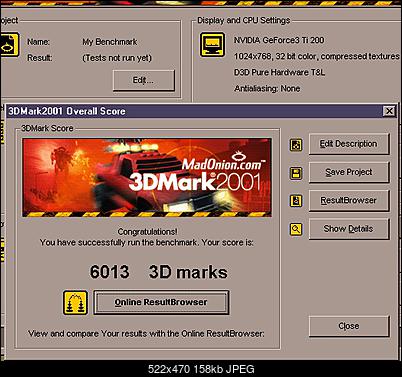Click the Edit... button in the Project panel
The width and height of the screenshot is (402, 377).
(x=143, y=80)
